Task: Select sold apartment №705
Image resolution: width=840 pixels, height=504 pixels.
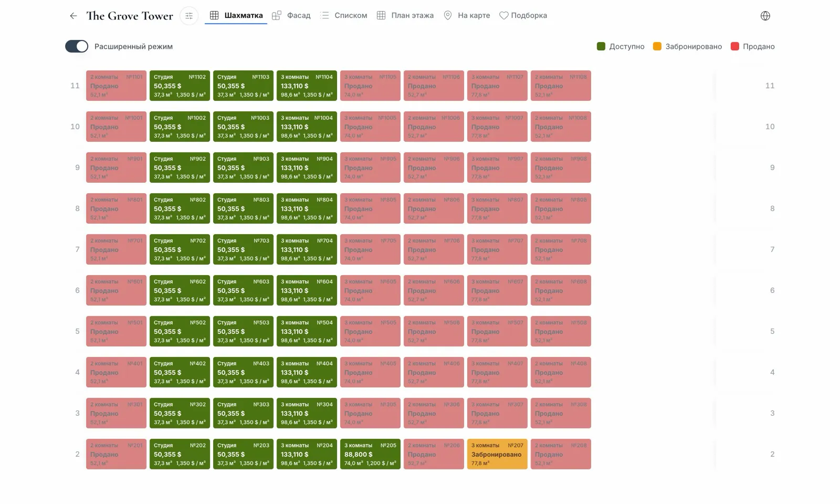Action: (371, 249)
